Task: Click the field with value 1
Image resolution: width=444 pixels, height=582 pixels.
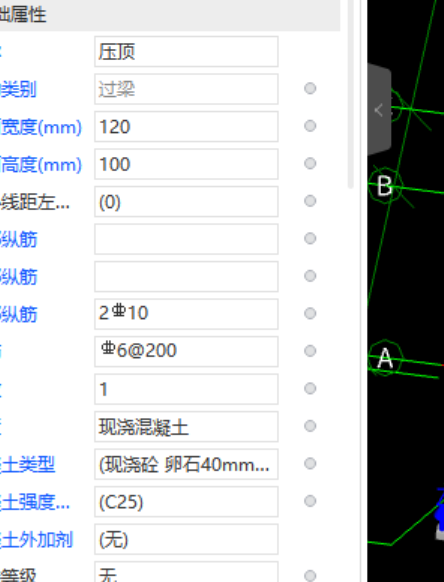Action: 186,389
